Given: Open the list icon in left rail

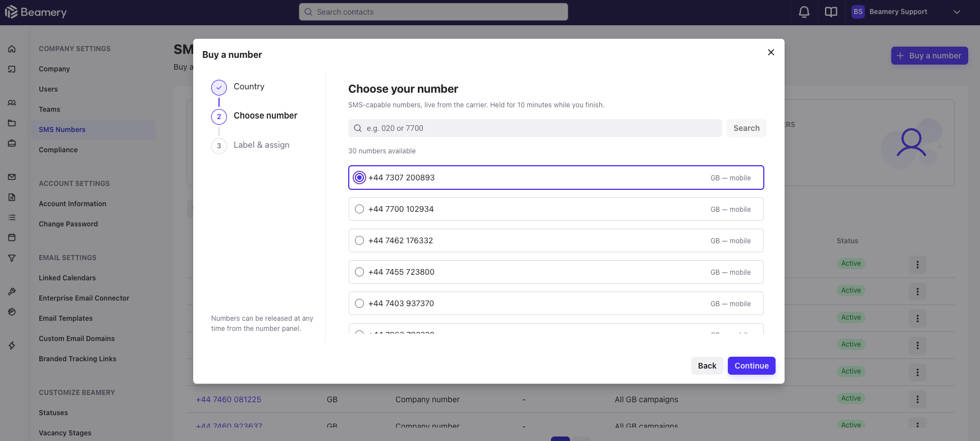Looking at the screenshot, I should tap(12, 217).
